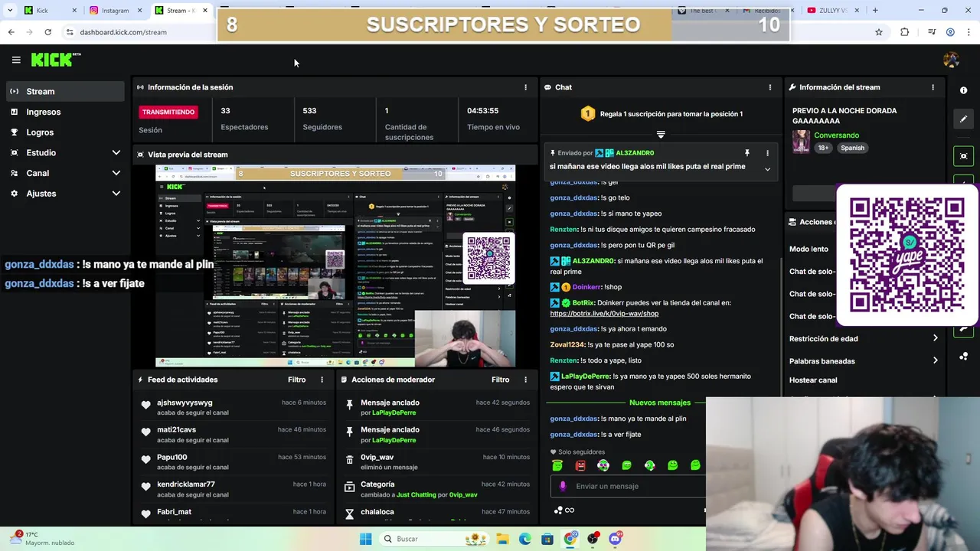Open the profile avatar menu
The height and width of the screenshot is (551, 980).
[x=951, y=60]
